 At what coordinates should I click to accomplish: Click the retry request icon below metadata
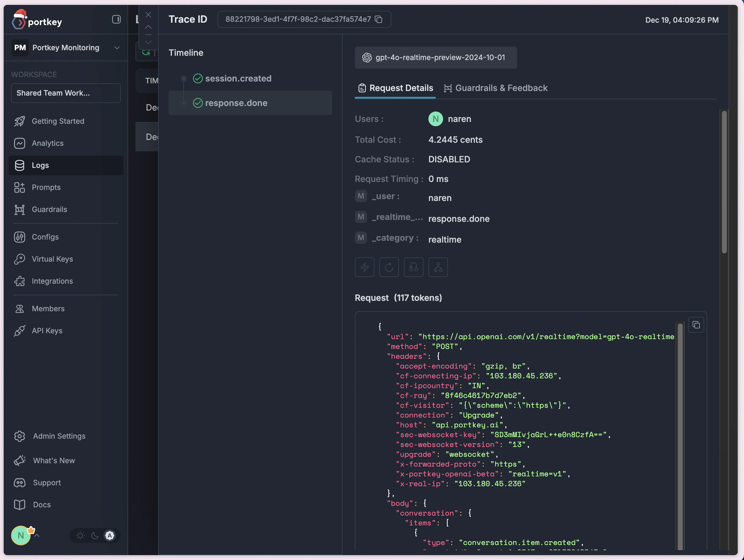(x=389, y=267)
